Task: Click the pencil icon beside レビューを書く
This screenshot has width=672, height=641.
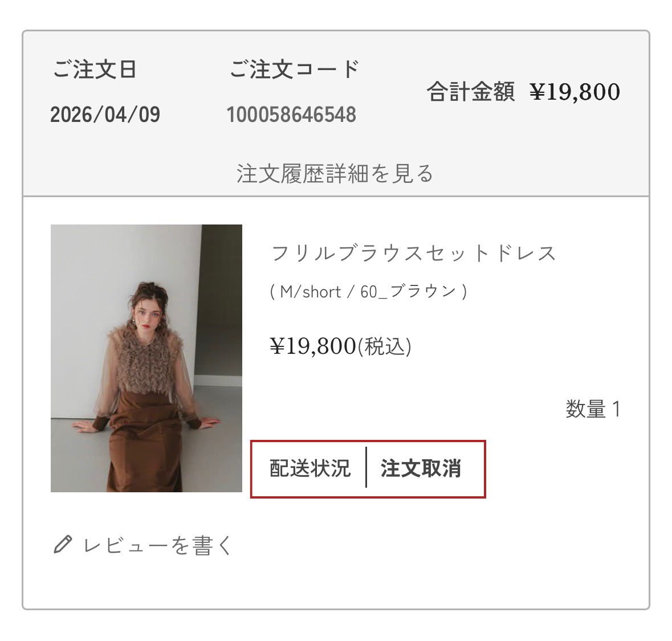Action: click(63, 544)
